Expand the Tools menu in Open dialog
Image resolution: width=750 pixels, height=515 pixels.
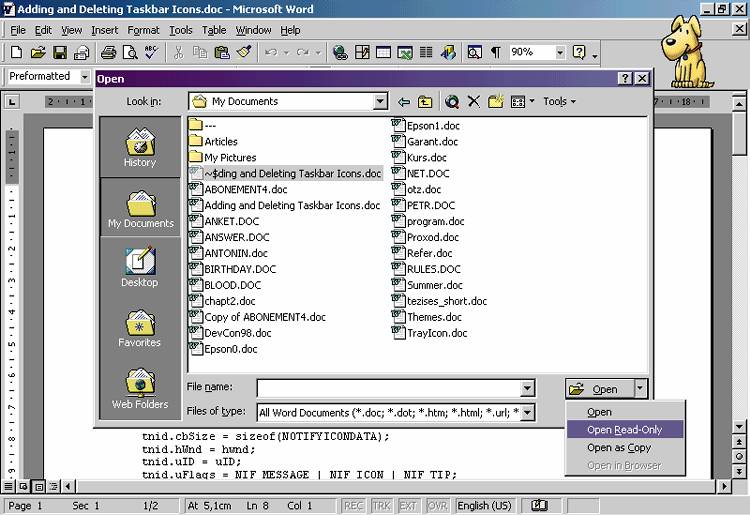pyautogui.click(x=559, y=101)
